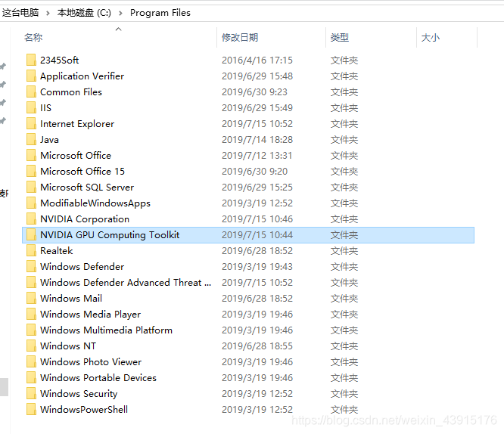Click the ModifiableWindowsApps folder icon

point(31,203)
